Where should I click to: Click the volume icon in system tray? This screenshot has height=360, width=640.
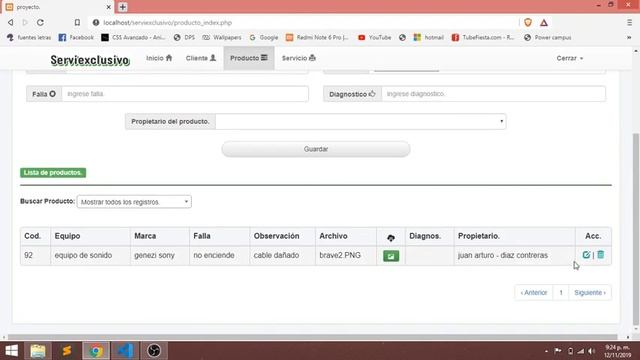[x=591, y=351]
